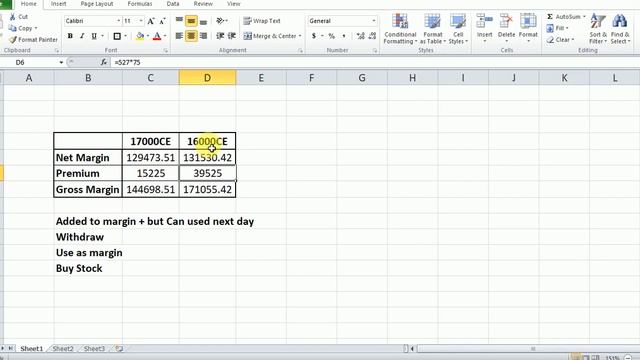This screenshot has width=640, height=360.
Task: Apply comma style
Action: [344, 36]
